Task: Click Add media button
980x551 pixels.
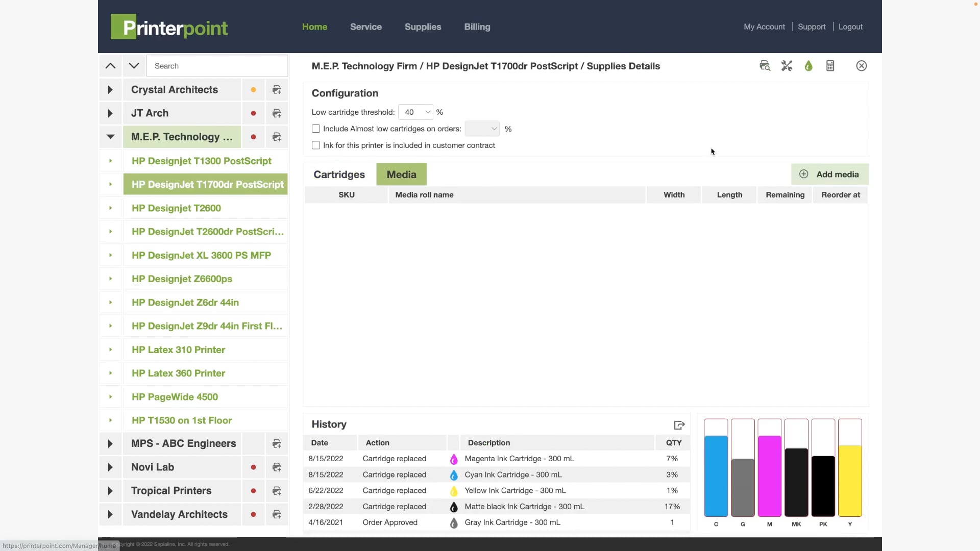Action: (830, 174)
